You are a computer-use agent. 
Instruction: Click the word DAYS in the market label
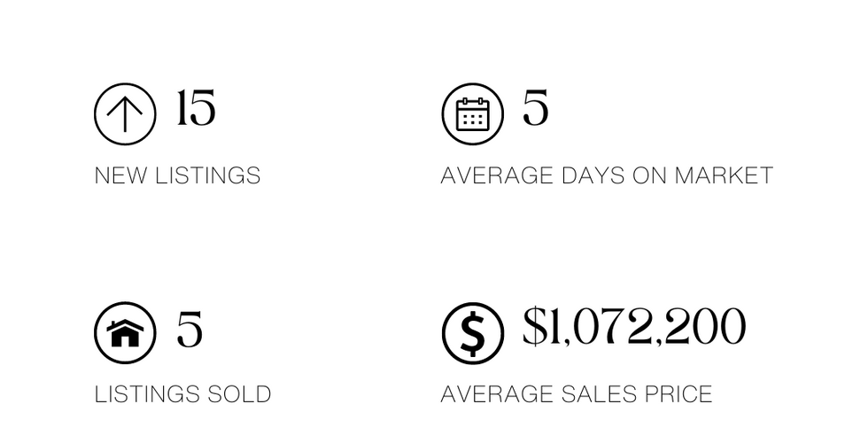[x=593, y=175]
